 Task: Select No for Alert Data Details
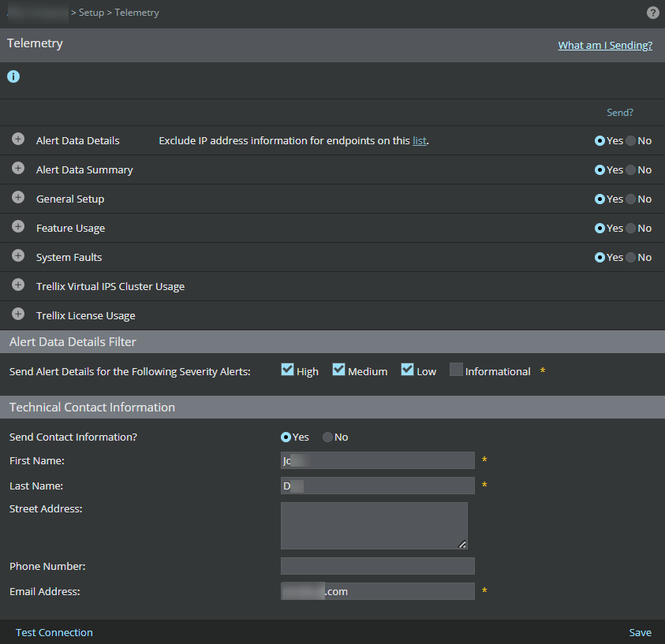(630, 140)
